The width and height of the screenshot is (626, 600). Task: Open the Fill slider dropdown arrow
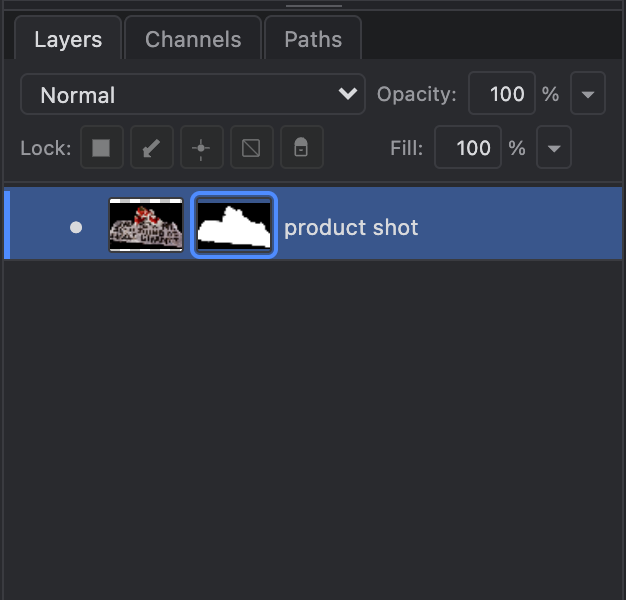point(554,147)
